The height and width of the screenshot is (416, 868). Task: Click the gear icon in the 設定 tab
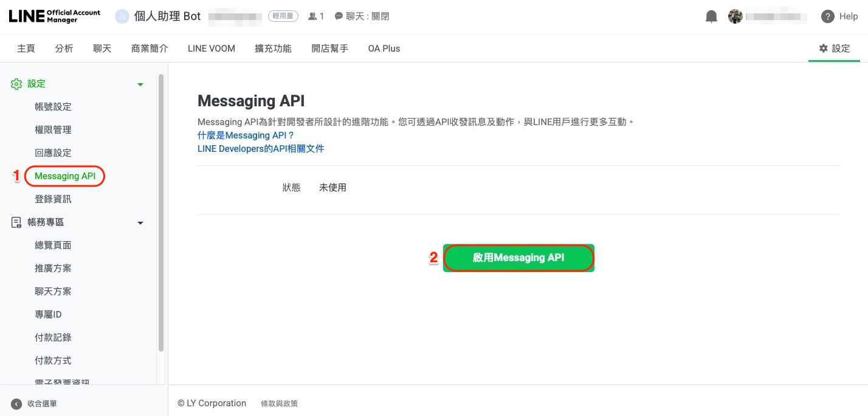click(x=824, y=48)
